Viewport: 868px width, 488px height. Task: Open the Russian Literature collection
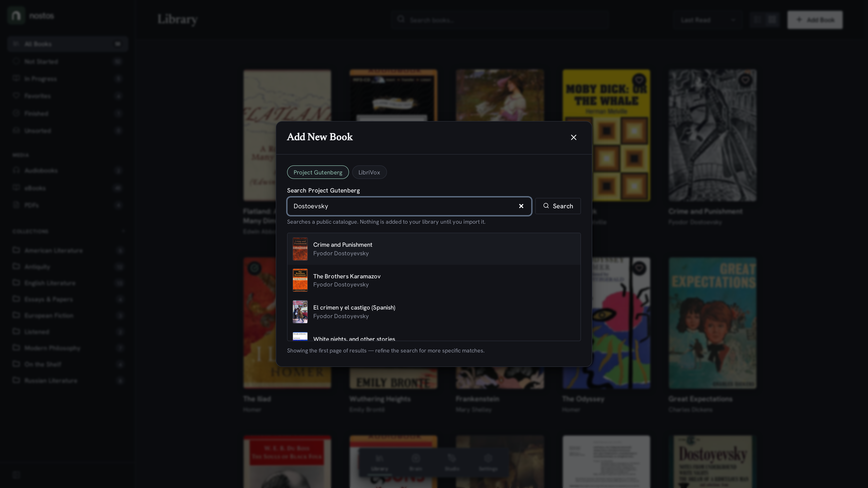[67, 380]
